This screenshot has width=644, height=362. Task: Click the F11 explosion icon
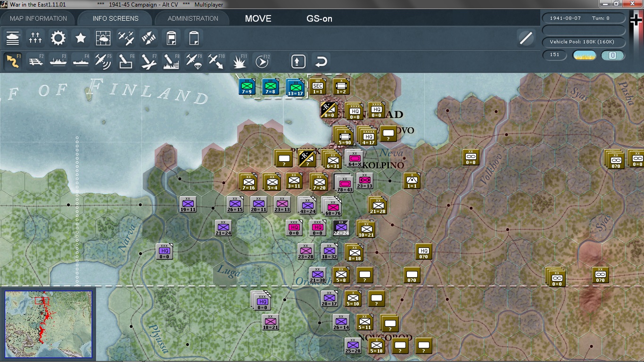[x=239, y=61]
